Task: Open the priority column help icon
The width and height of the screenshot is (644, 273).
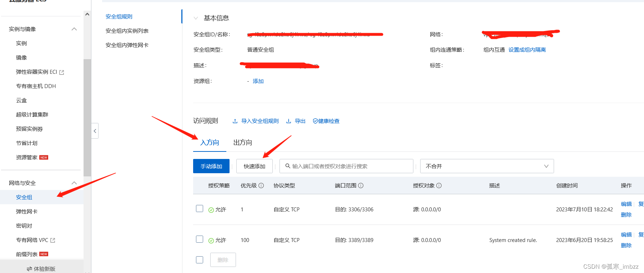Action: (x=261, y=186)
